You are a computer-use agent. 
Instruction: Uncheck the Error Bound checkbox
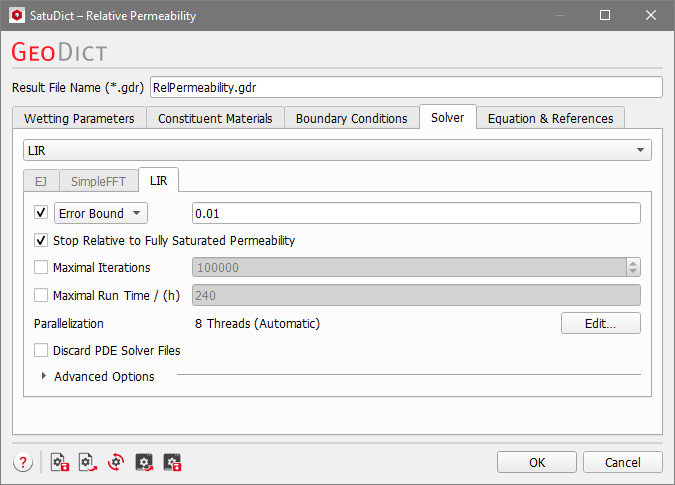[41, 213]
